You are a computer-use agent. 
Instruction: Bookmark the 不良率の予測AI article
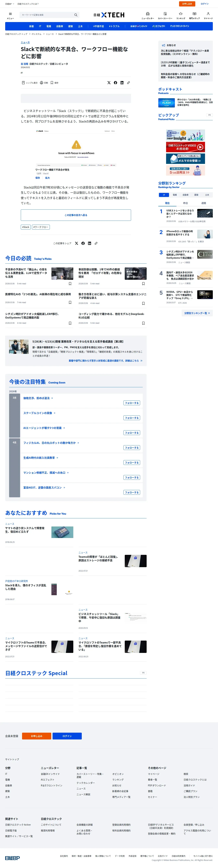70,284
